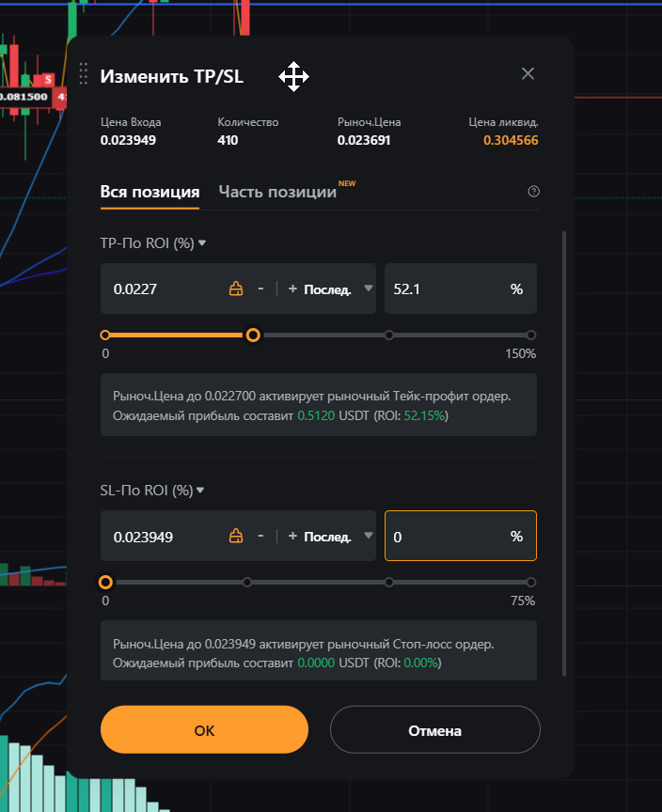Click the drag handle beside the dialog title

pyautogui.click(x=84, y=73)
